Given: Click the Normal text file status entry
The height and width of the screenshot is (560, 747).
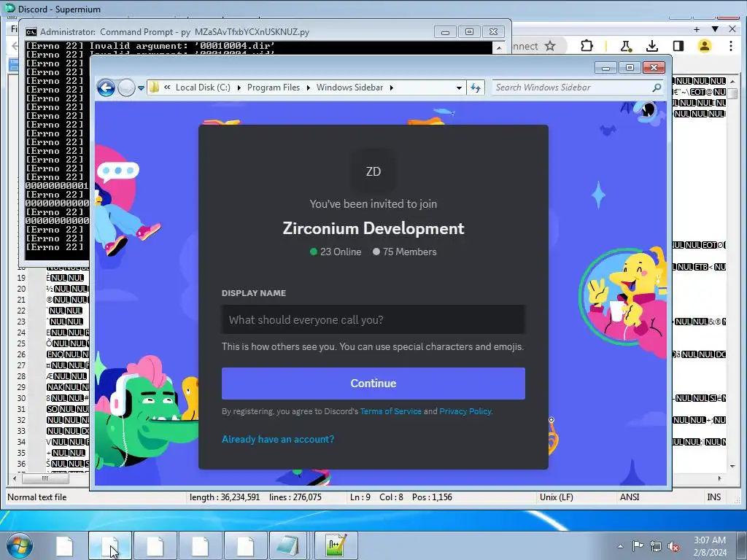Looking at the screenshot, I should click(36, 497).
